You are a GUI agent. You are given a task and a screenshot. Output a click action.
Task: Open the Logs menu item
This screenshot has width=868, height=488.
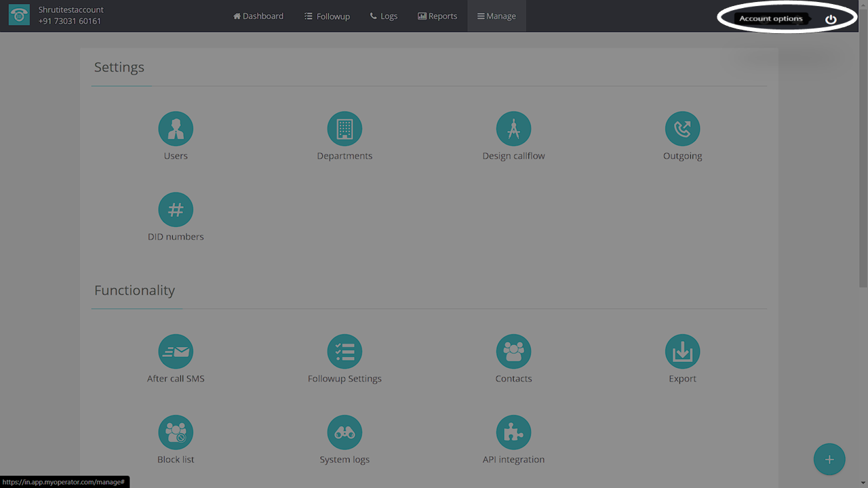coord(384,16)
